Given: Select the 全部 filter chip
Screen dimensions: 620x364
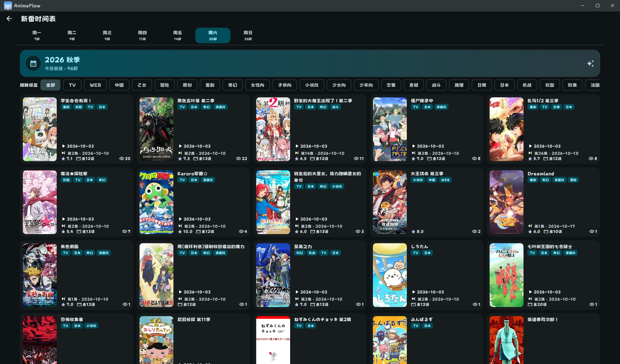Looking at the screenshot, I should [x=51, y=85].
